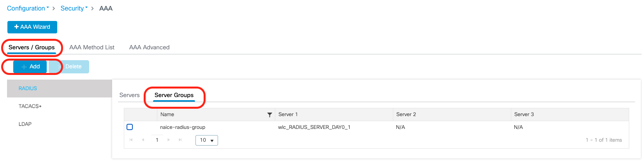Image resolution: width=644 pixels, height=165 pixels.
Task: Select the naice-radius-group row checkbox
Action: click(130, 127)
